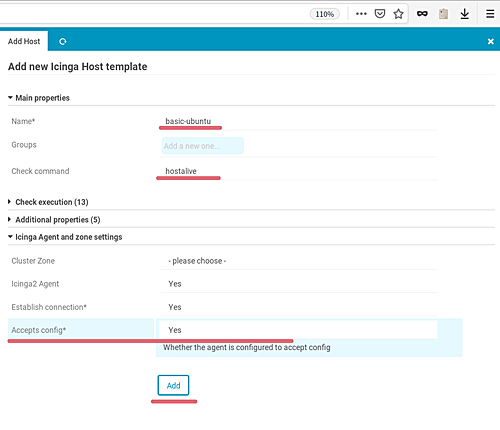Click the refresh spinner tab icon

click(63, 41)
